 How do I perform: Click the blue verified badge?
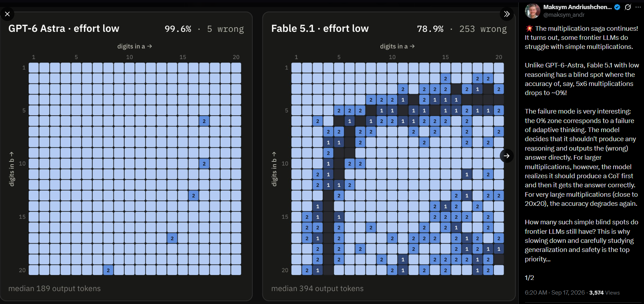617,7
